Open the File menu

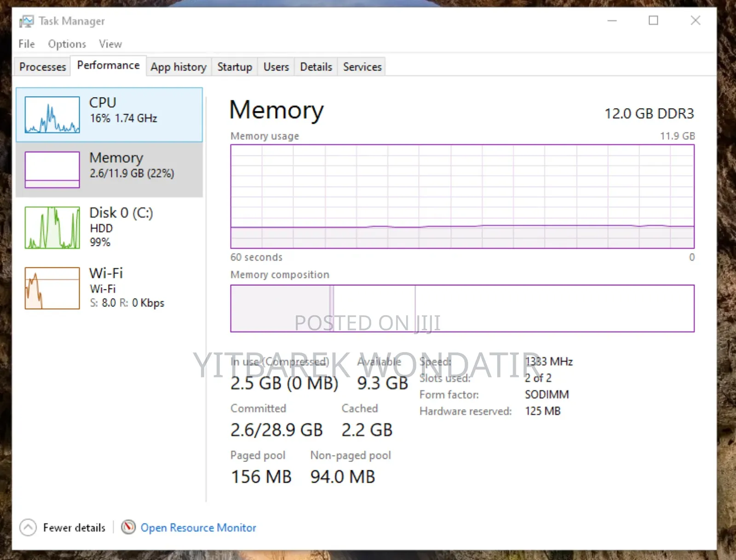26,44
